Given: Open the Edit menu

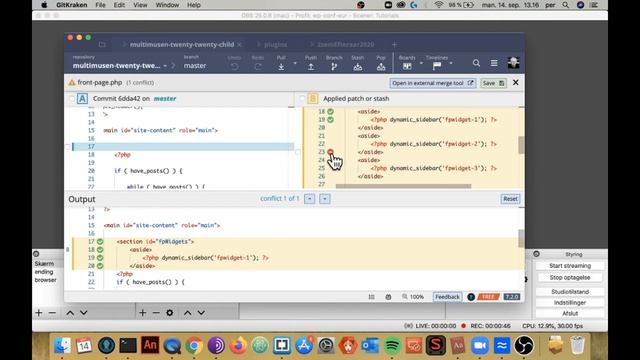Looking at the screenshot, I should click(x=119, y=5).
